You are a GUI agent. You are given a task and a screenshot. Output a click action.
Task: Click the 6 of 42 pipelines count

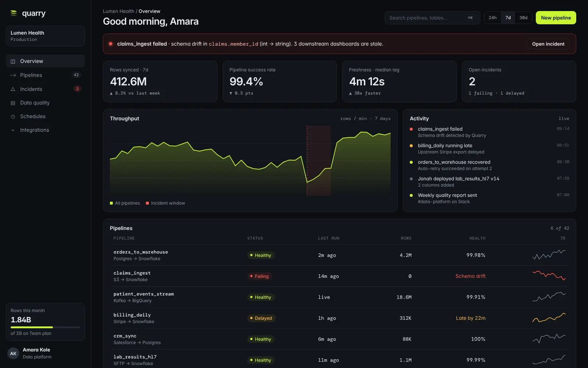click(560, 228)
